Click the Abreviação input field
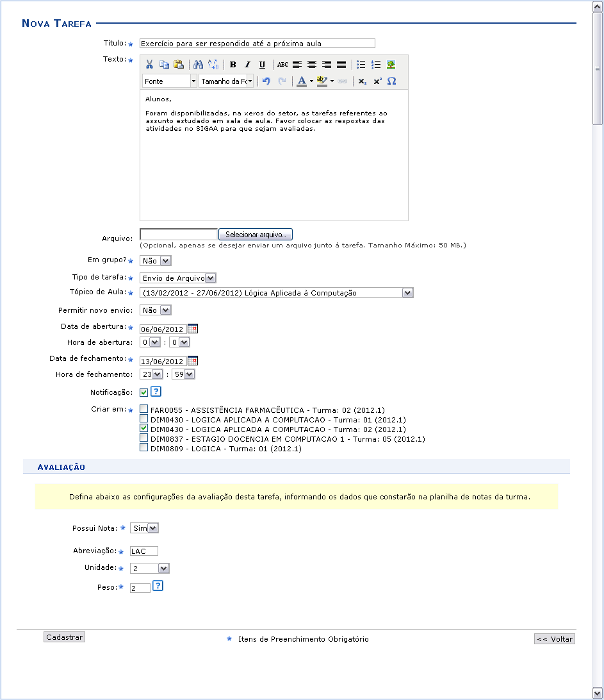604x700 pixels. pyautogui.click(x=143, y=551)
